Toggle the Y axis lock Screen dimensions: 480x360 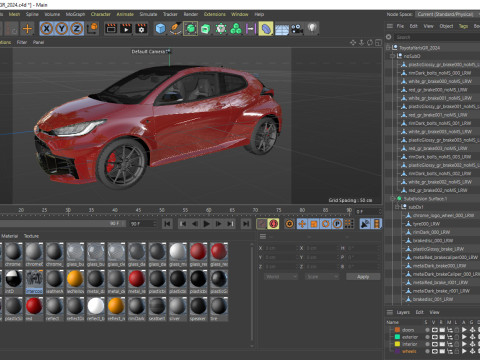pyautogui.click(x=62, y=29)
